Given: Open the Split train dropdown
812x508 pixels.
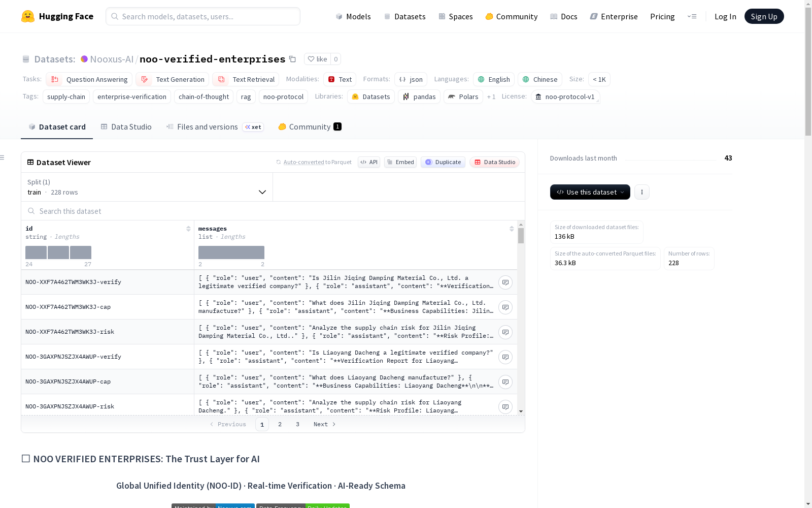Looking at the screenshot, I should [x=147, y=187].
